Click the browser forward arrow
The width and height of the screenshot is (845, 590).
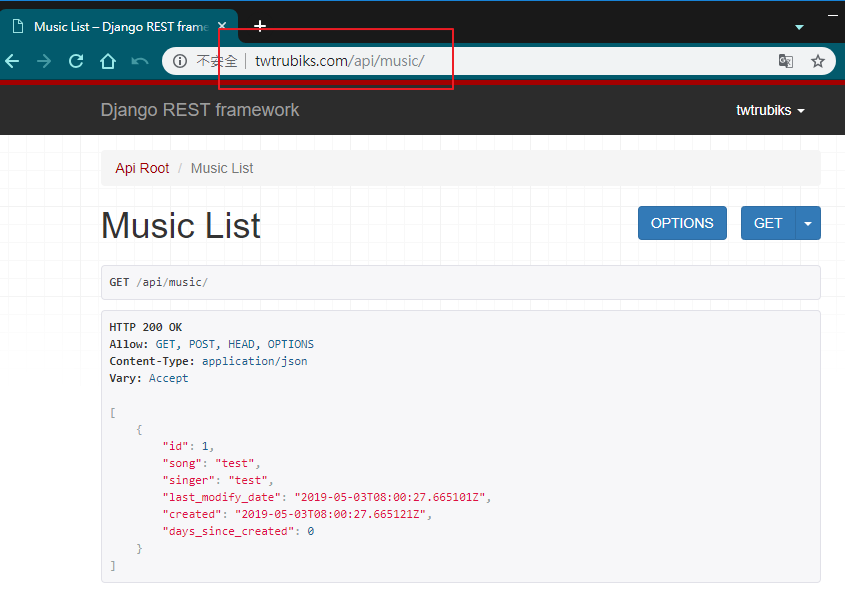click(x=44, y=61)
